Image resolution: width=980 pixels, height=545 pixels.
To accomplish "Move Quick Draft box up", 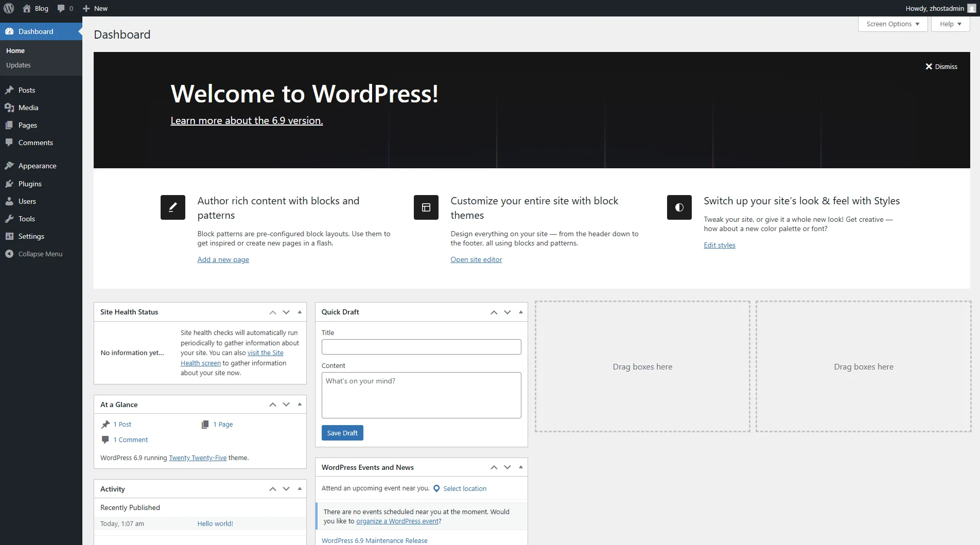I will 494,312.
